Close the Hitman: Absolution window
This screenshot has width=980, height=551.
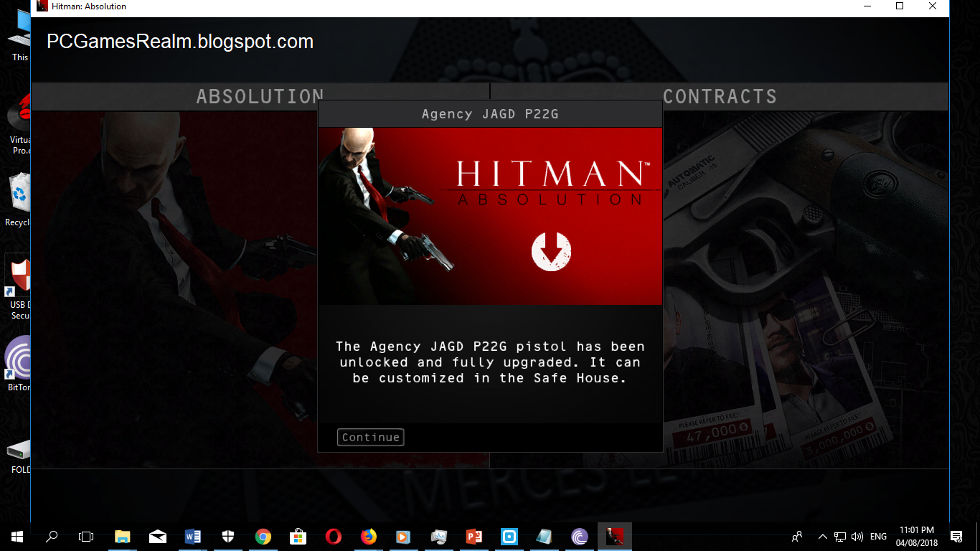pos(933,6)
